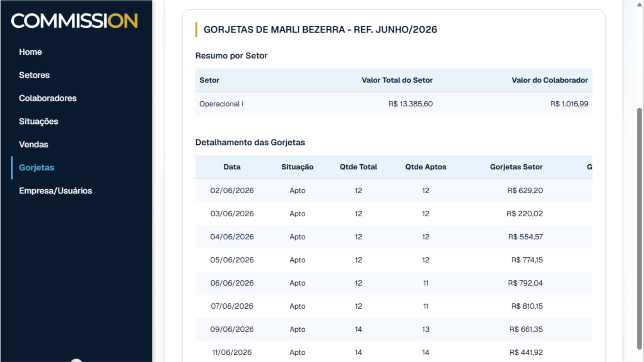Screen dimensions: 644x362
Task: Click the Valor do Colaborador header
Action: pyautogui.click(x=549, y=80)
